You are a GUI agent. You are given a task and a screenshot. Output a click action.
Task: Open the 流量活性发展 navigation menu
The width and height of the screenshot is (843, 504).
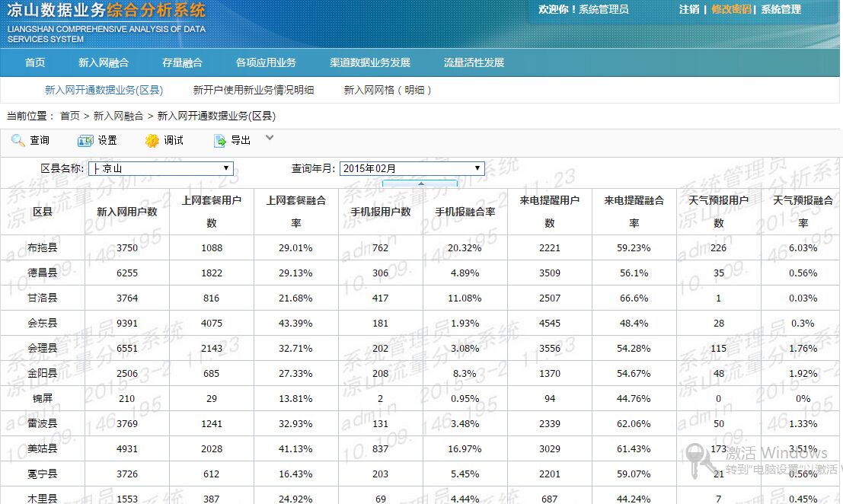(474, 62)
